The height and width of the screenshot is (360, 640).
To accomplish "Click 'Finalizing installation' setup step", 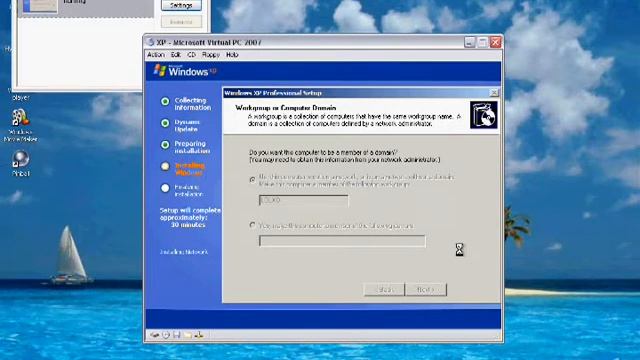I will (189, 191).
